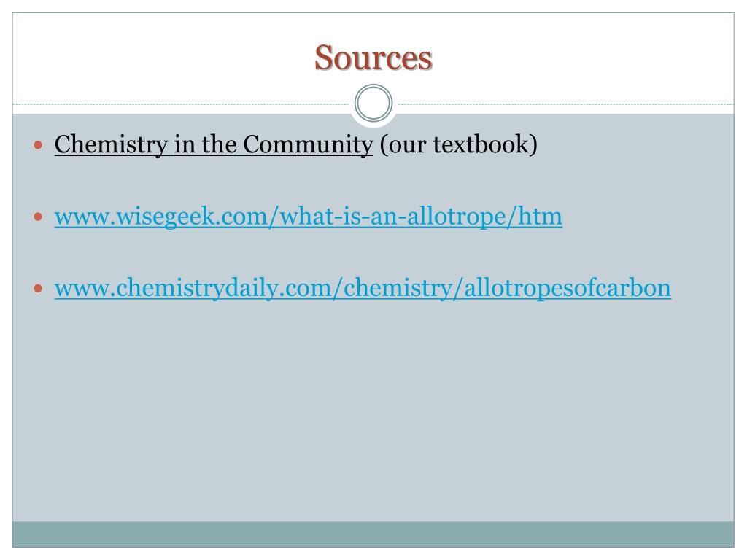Click "what-is-an-allotrope" in the wisegeek URL

click(x=392, y=217)
